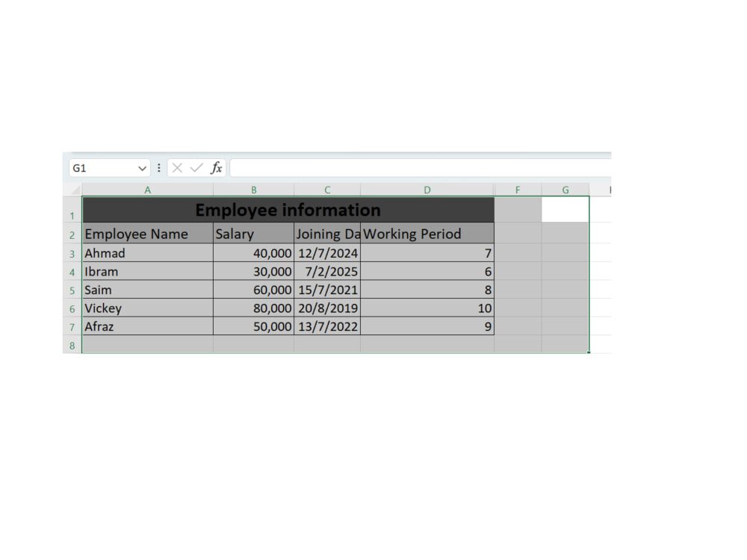Open the Name Box dropdown arrow
This screenshot has width=747, height=560.
[x=142, y=168]
